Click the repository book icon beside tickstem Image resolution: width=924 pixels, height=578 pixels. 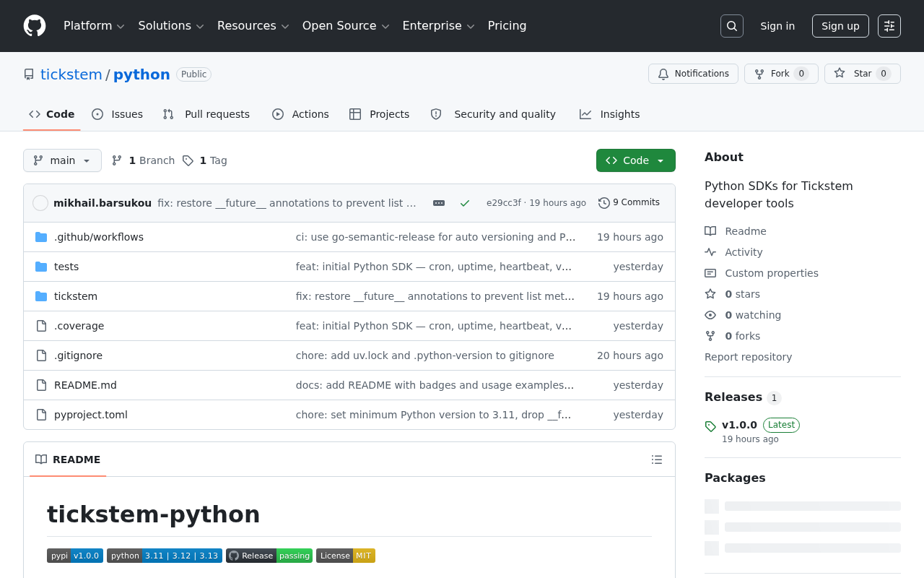[x=29, y=74]
